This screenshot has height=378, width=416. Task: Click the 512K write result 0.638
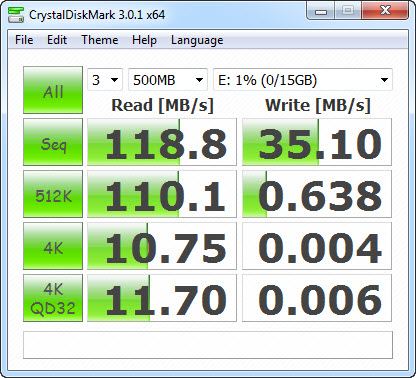[x=317, y=194]
